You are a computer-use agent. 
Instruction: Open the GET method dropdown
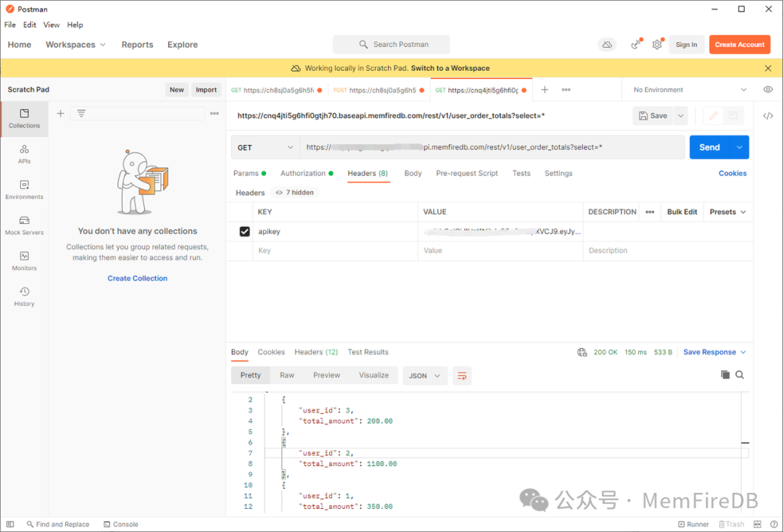(265, 147)
